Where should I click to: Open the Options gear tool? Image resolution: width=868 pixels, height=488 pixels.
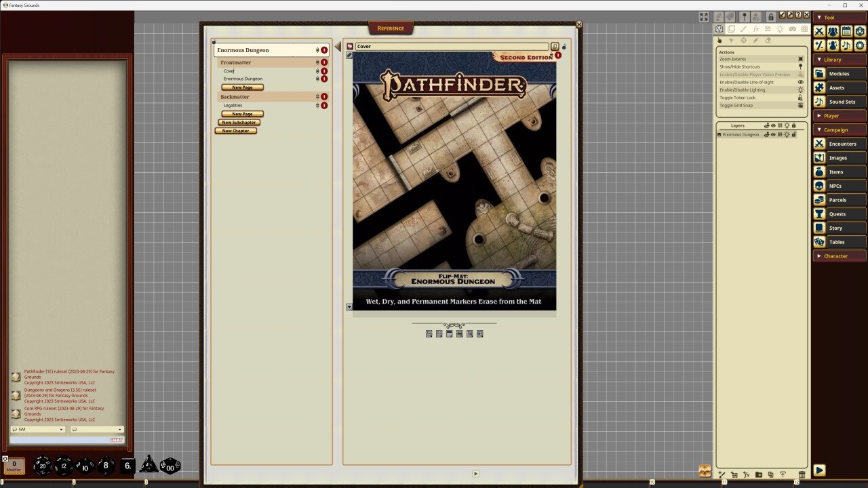(x=859, y=46)
